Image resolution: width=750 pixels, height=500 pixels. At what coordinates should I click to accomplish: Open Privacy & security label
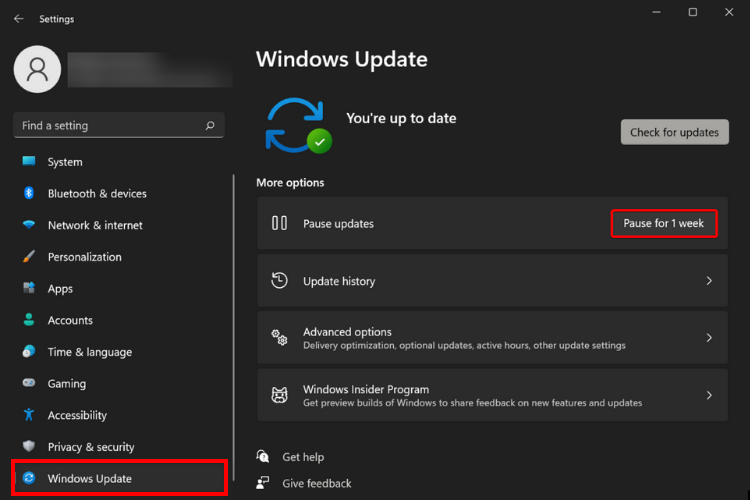point(91,447)
